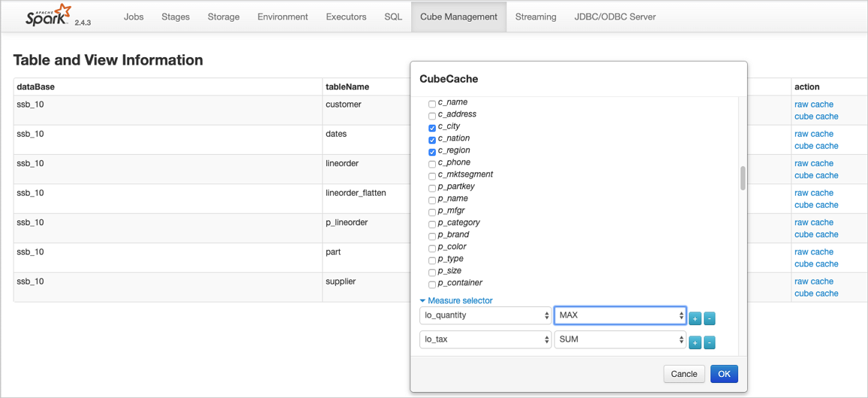This screenshot has height=398, width=868.
Task: Open the lo_tax column dropdown
Action: [485, 340]
